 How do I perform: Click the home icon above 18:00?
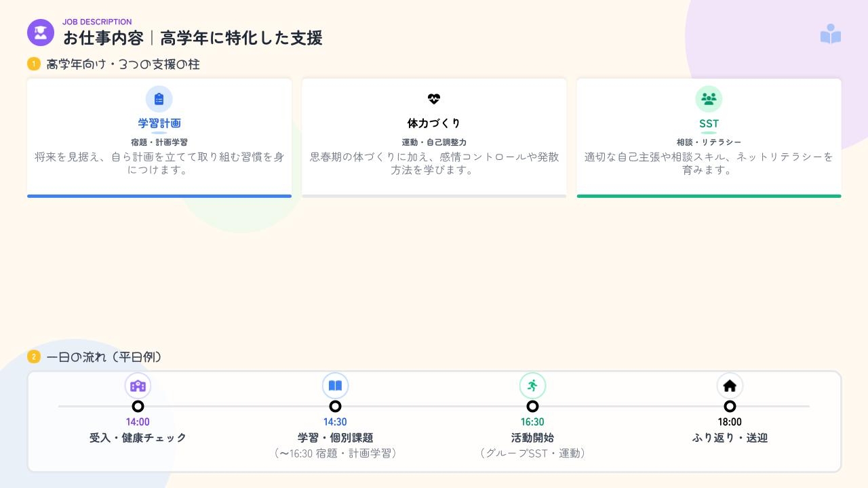730,386
